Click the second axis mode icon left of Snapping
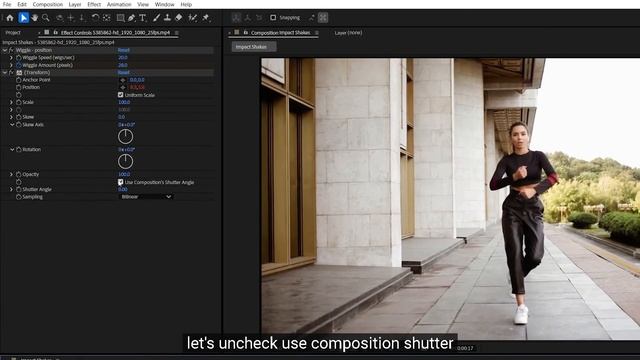 click(248, 18)
